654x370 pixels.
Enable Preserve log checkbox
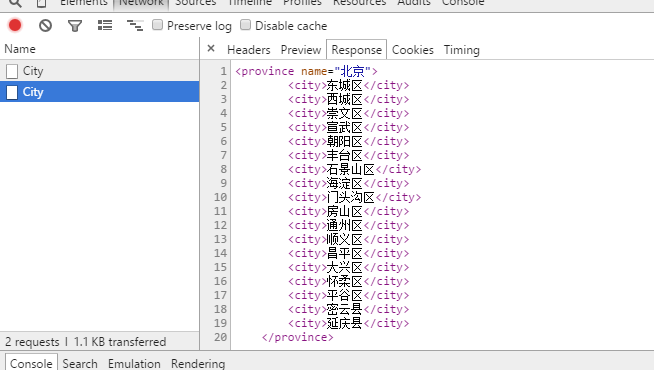coord(157,25)
